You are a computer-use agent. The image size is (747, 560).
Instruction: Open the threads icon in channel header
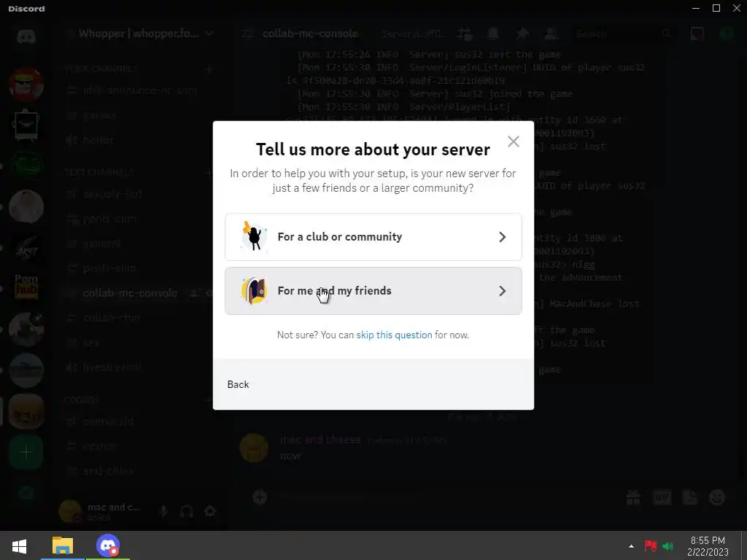[x=464, y=34]
